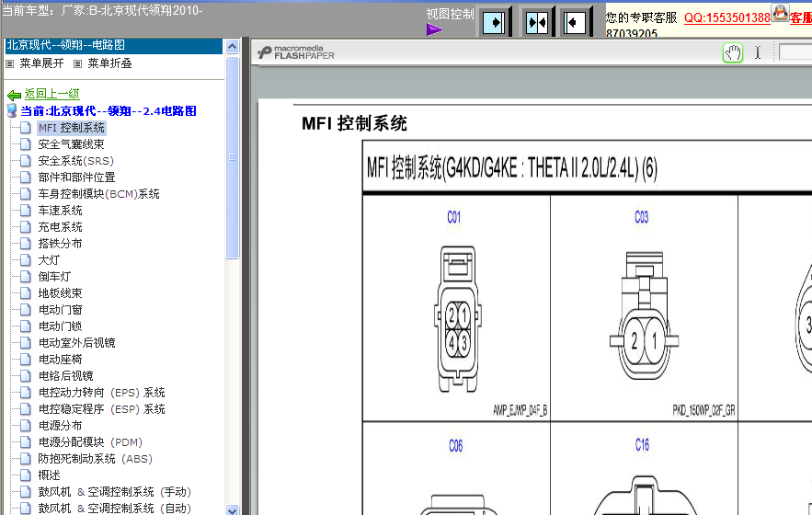Image resolution: width=812 pixels, height=515 pixels.
Task: Select the FlashPaper hand pan tool
Action: 733,52
